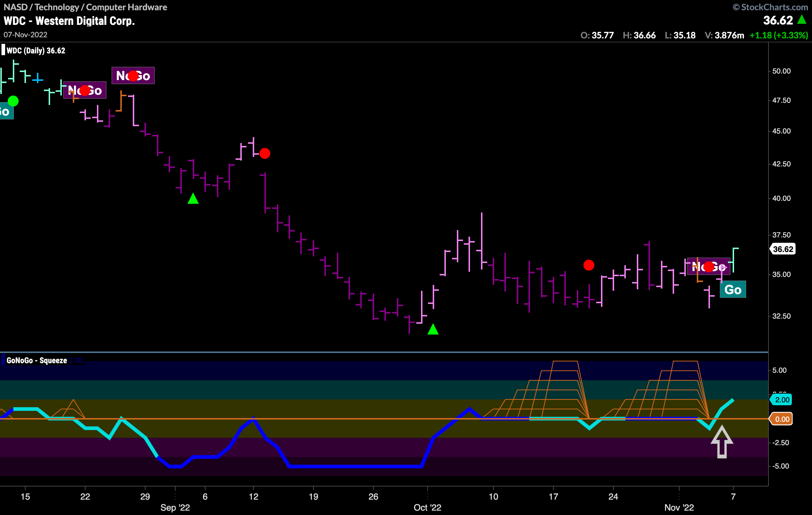Screen dimensions: 812x515
Task: Click the green triangle marker near early September low
Action: pyautogui.click(x=193, y=199)
